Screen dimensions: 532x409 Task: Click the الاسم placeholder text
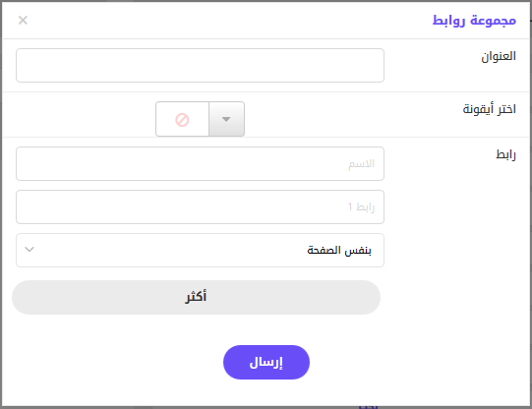pos(361,164)
